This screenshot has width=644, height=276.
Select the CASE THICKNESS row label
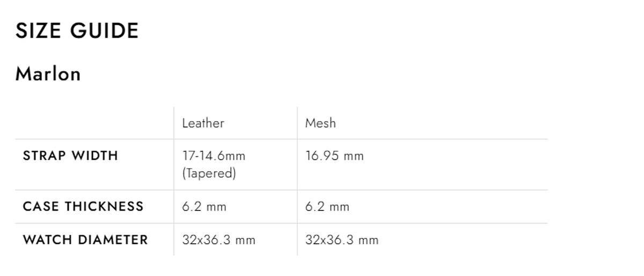pos(83,206)
